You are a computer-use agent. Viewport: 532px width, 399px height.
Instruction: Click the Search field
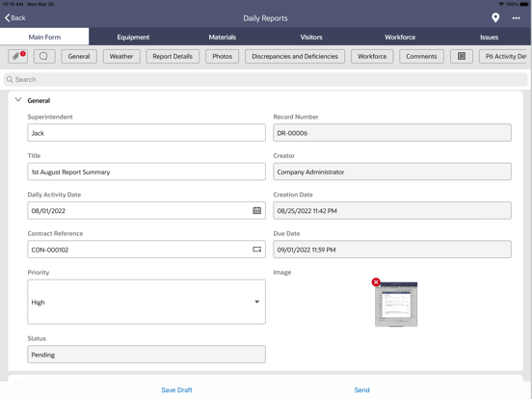click(x=266, y=79)
